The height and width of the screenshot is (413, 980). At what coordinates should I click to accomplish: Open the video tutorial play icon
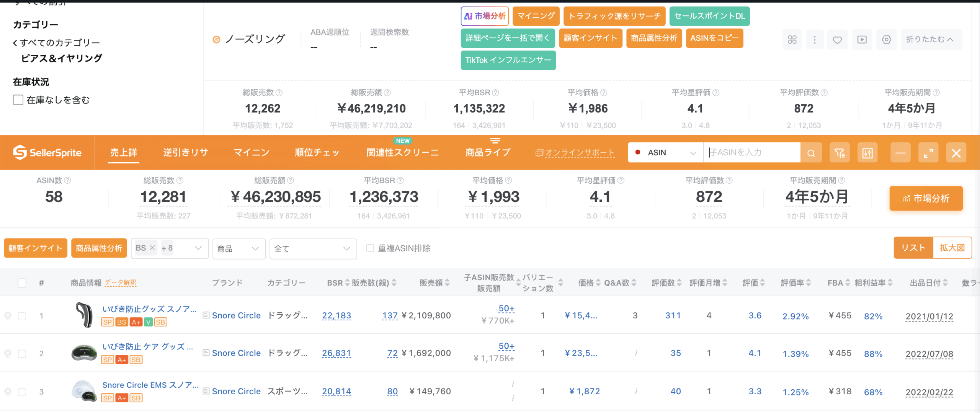tap(862, 39)
